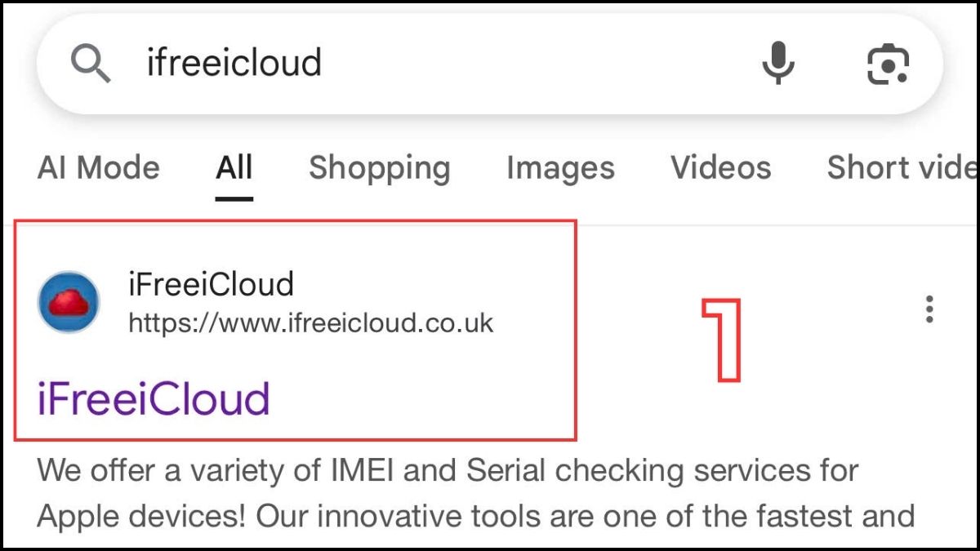The height and width of the screenshot is (551, 980).
Task: Select the Videos tab
Action: tap(720, 168)
